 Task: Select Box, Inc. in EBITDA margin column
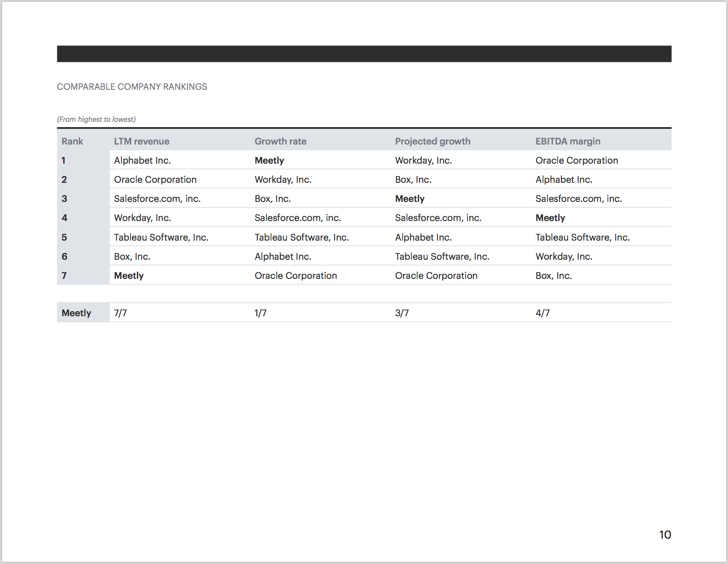point(554,276)
